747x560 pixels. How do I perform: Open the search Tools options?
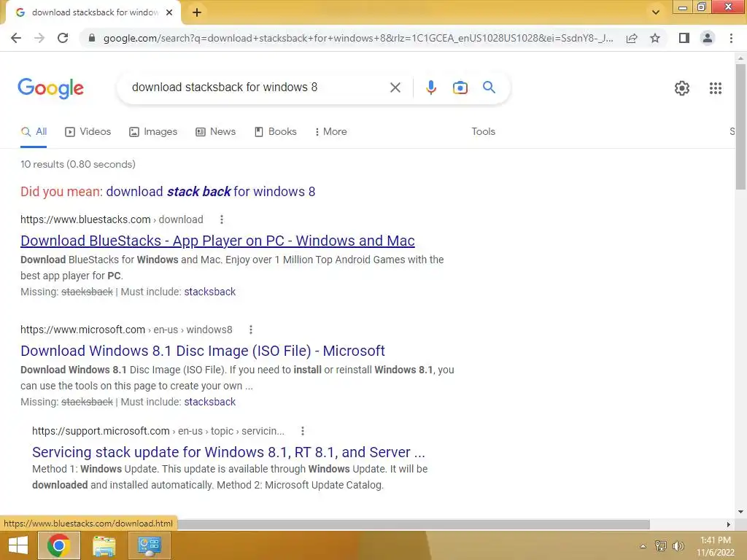click(x=483, y=132)
